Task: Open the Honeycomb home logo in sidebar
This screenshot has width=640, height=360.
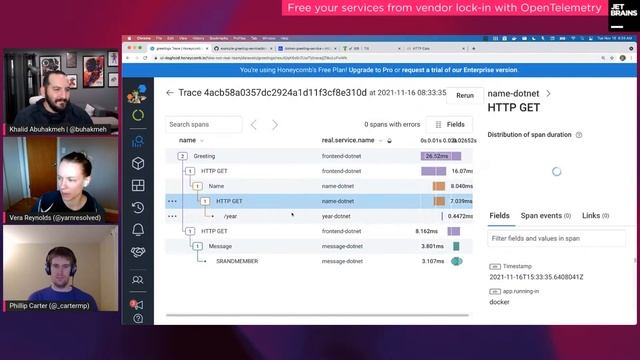Action: [x=138, y=93]
